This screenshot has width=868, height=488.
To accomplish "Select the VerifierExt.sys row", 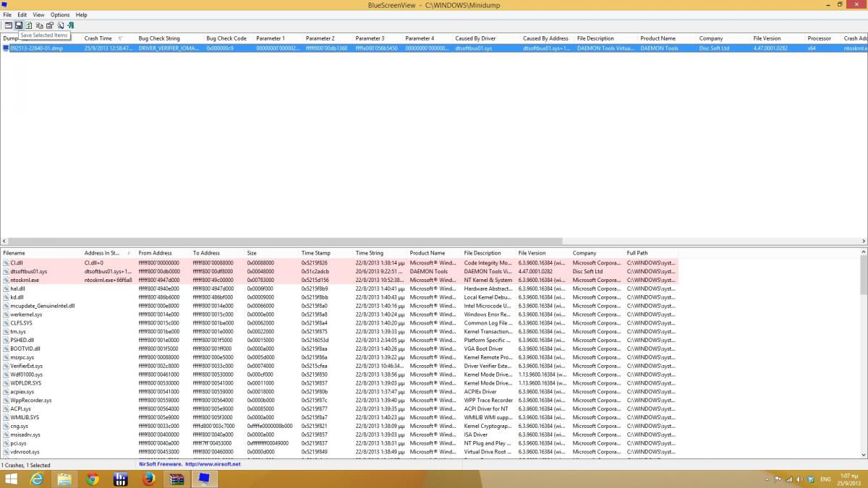I will [x=340, y=366].
